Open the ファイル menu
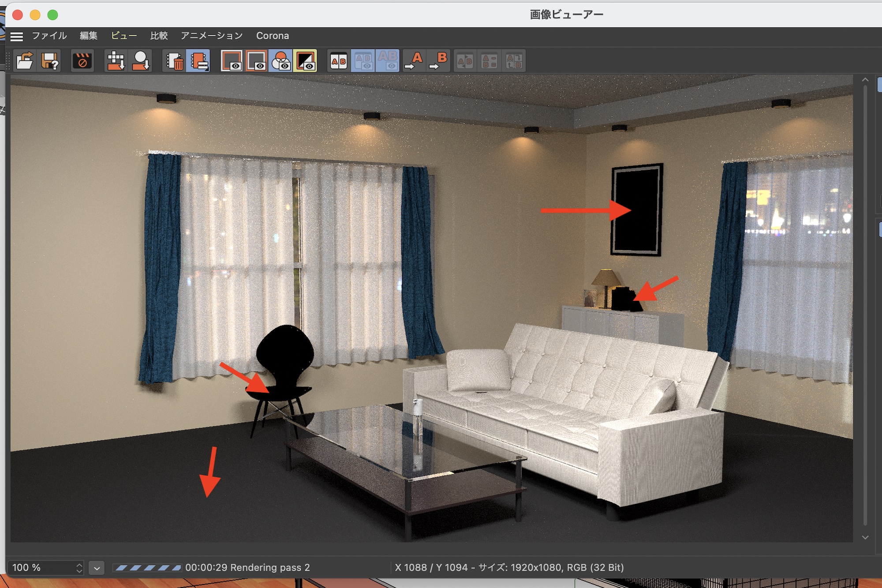The image size is (882, 588). tap(49, 36)
